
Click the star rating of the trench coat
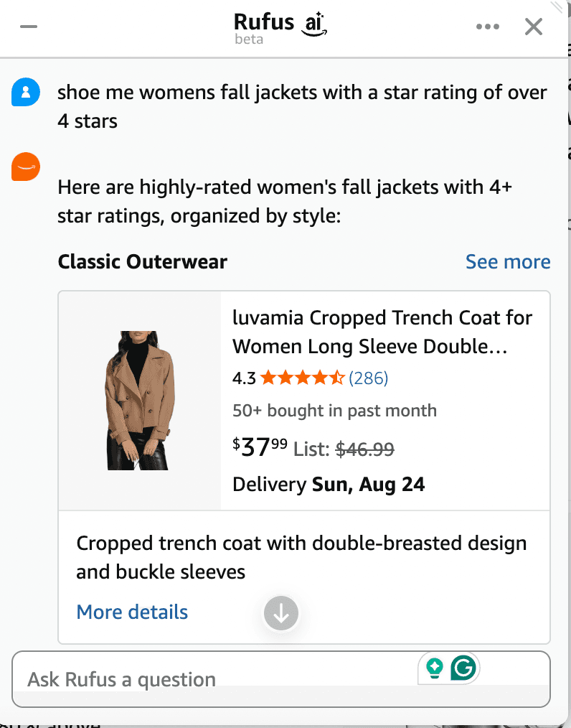(302, 377)
